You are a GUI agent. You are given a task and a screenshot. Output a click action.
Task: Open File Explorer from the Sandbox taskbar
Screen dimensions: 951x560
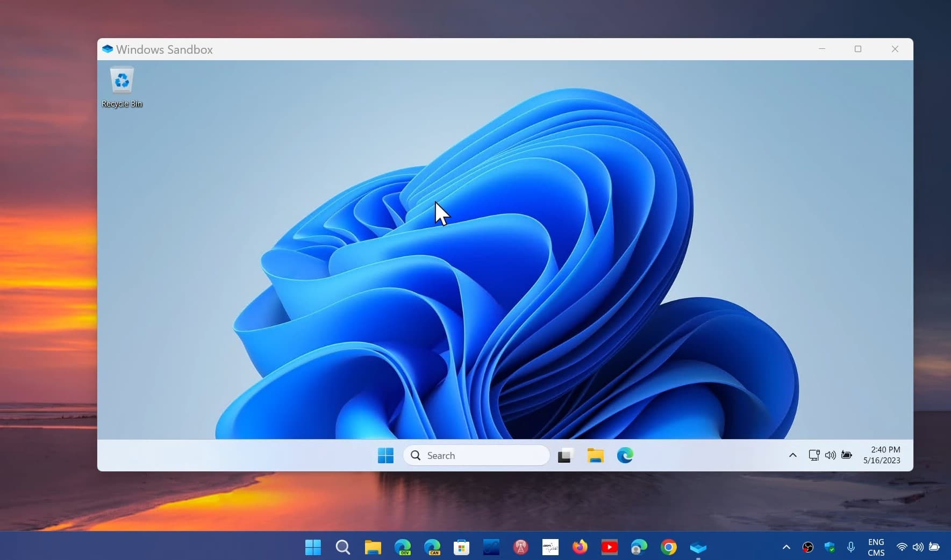point(595,455)
